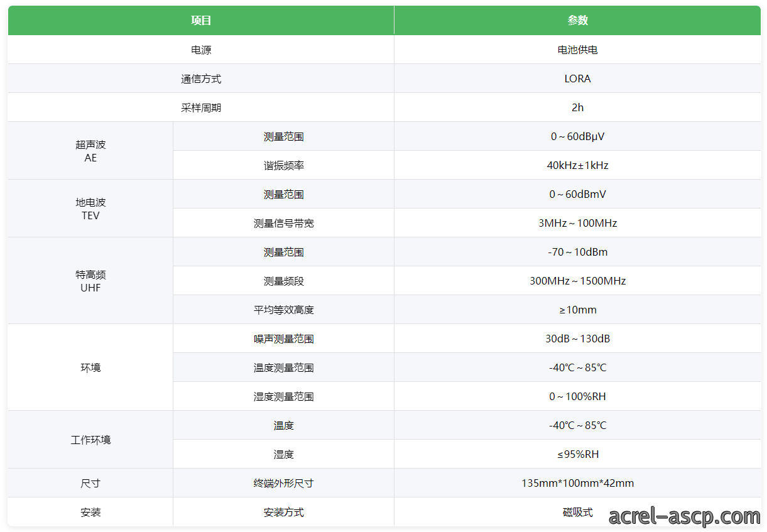Click the 3MHz～100MHz bandwidth value
The width and height of the screenshot is (767, 532).
[x=577, y=223]
